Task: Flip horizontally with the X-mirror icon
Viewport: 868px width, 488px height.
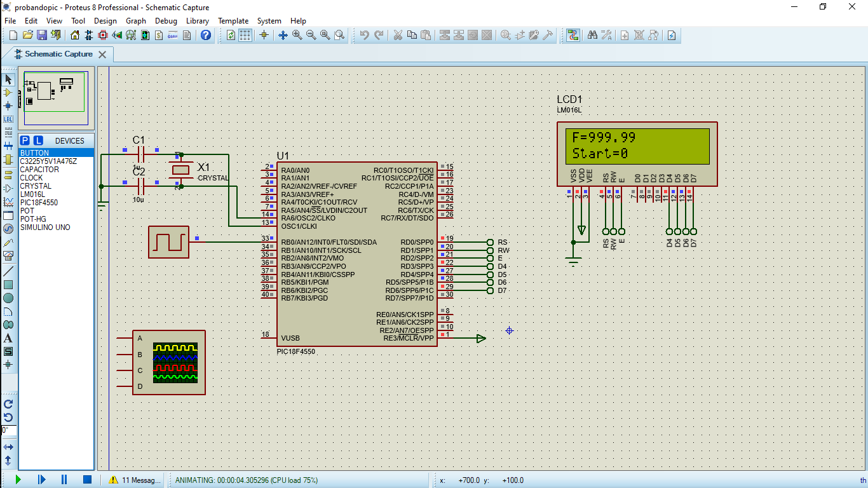Action: coord(8,447)
